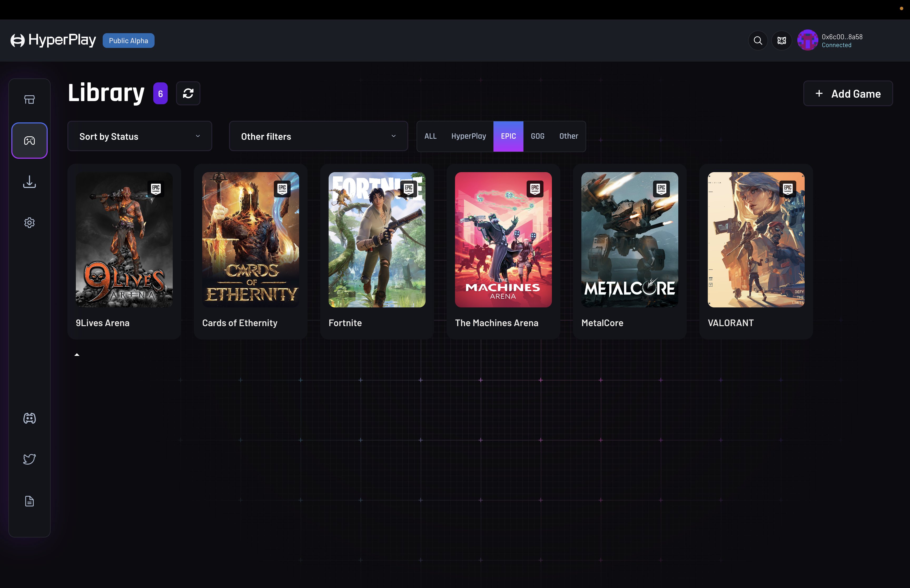Open The Machines Arena cover thumbnail
The width and height of the screenshot is (910, 588).
pyautogui.click(x=503, y=240)
